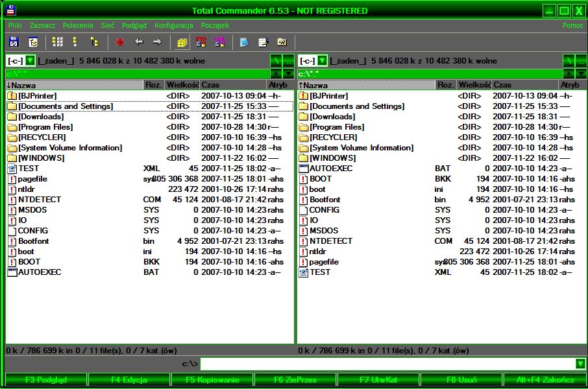Open the Podgląd menu
Screen dimensions: 588x389
134,25
